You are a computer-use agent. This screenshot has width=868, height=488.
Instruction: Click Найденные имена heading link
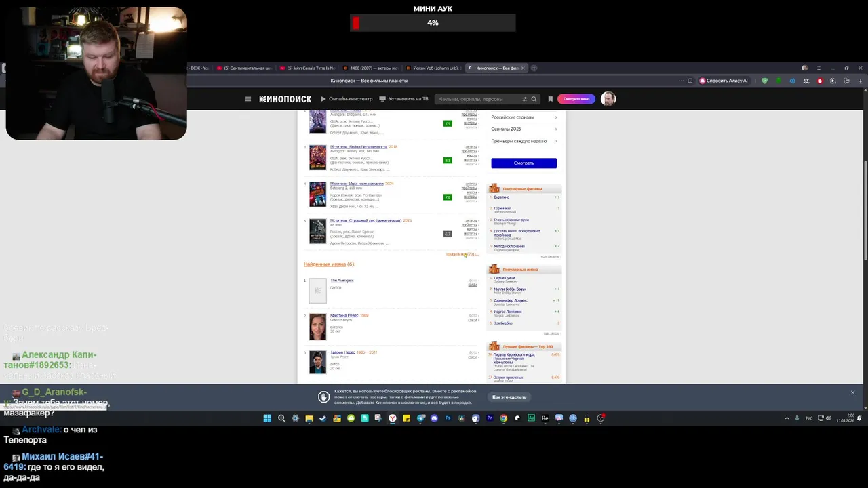tap(325, 264)
